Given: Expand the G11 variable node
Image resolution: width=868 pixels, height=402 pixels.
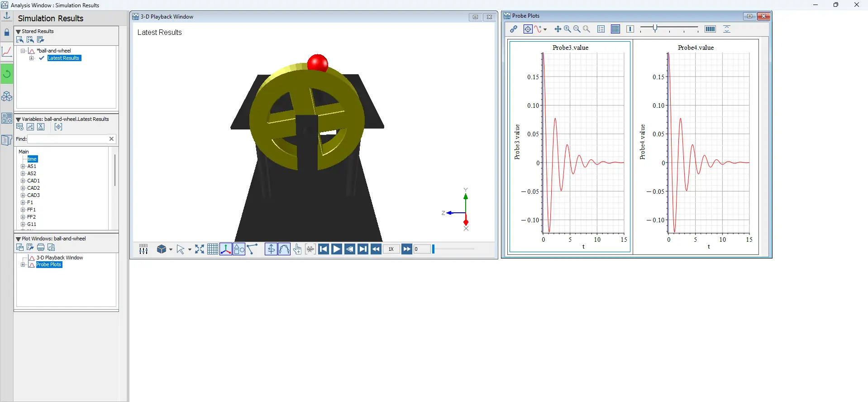Looking at the screenshot, I should coord(23,224).
